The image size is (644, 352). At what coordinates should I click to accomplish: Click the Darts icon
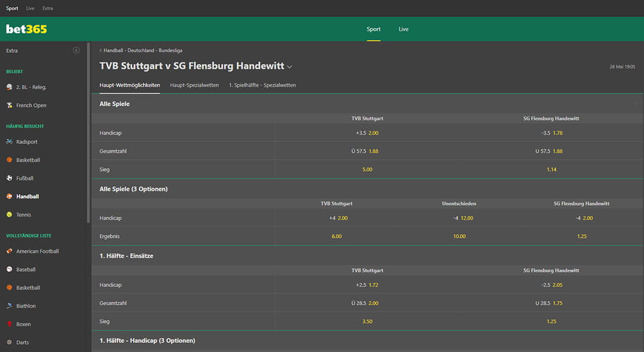[x=9, y=342]
